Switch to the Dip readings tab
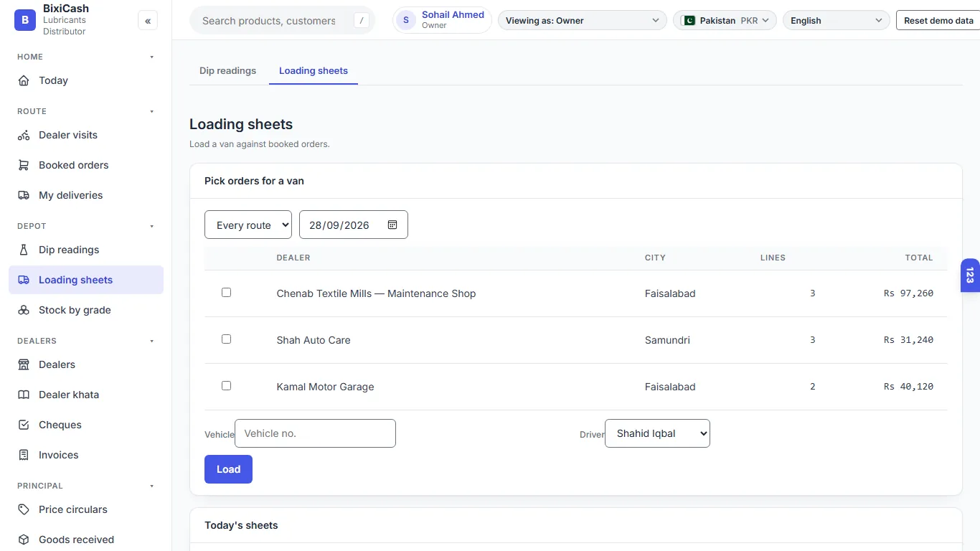Viewport: 980px width, 551px height. point(228,70)
